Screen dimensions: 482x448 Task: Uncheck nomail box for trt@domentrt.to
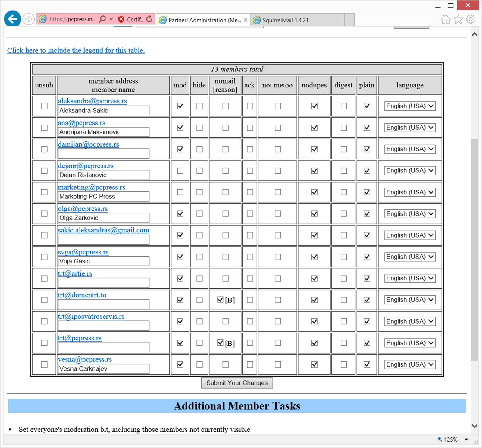pyautogui.click(x=220, y=300)
